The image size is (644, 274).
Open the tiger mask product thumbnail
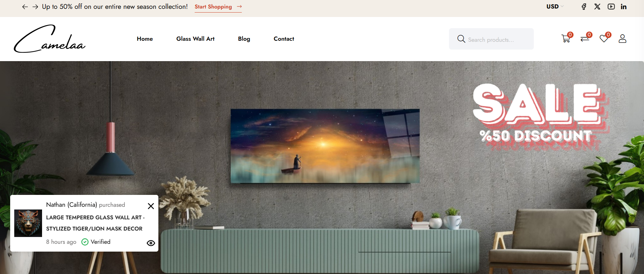click(x=28, y=223)
